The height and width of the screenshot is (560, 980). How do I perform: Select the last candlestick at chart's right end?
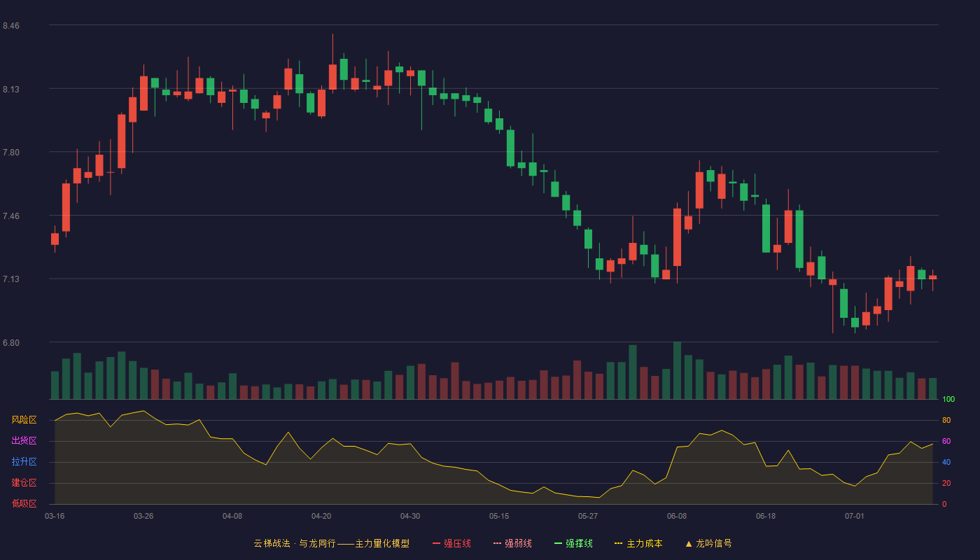click(932, 278)
